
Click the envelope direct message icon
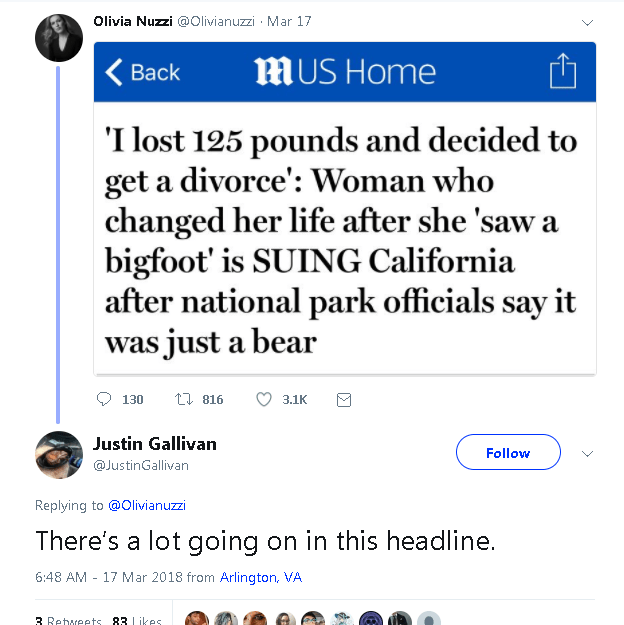tap(344, 399)
